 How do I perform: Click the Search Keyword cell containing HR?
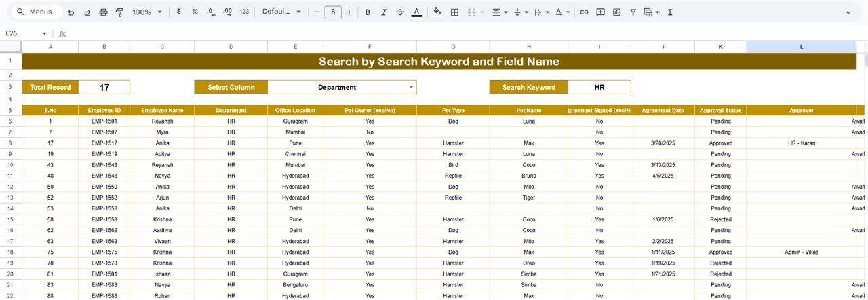599,87
